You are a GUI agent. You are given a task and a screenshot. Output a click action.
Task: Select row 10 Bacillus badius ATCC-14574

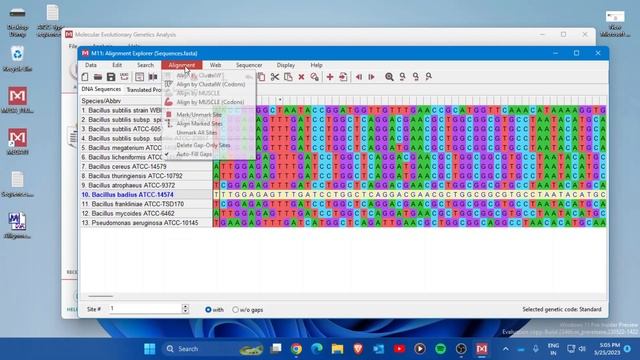pos(146,195)
